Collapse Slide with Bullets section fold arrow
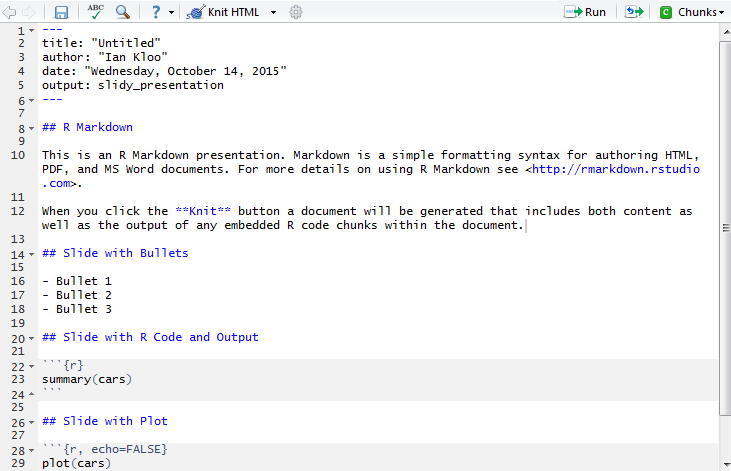 tap(32, 255)
